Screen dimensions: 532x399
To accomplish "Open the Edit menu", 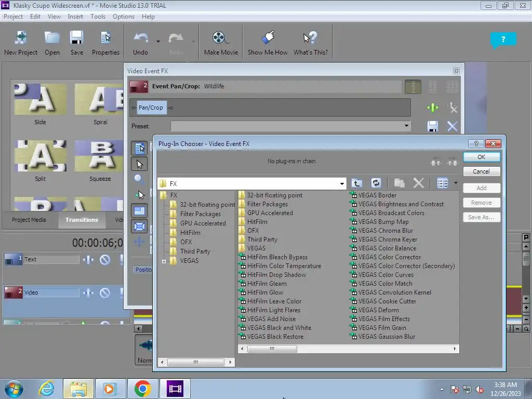I will click(35, 17).
